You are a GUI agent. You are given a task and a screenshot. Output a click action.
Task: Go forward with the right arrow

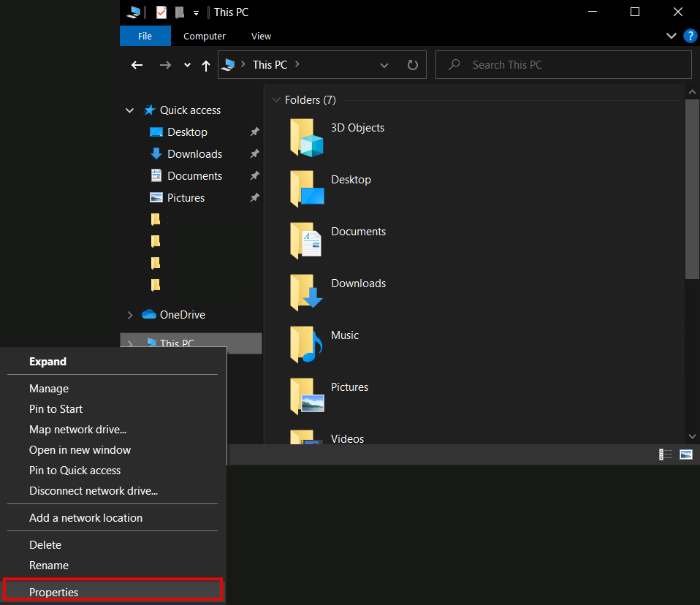(165, 65)
